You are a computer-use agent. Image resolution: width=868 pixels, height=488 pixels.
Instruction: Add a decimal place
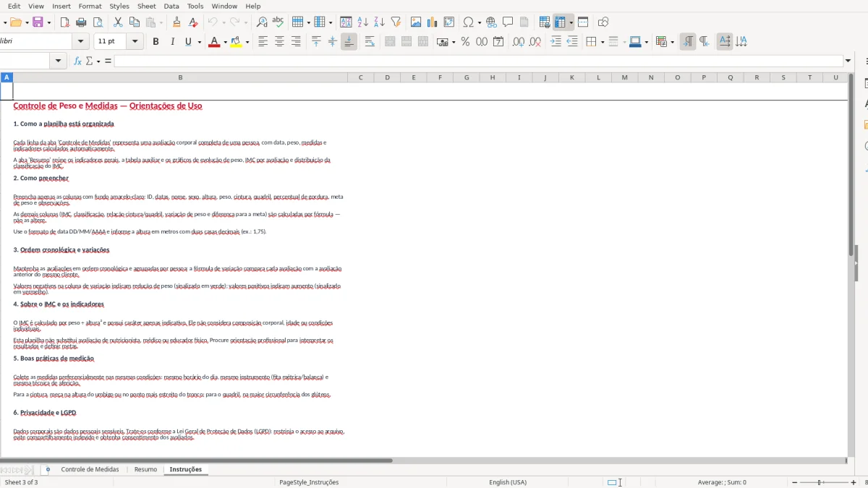coord(519,42)
